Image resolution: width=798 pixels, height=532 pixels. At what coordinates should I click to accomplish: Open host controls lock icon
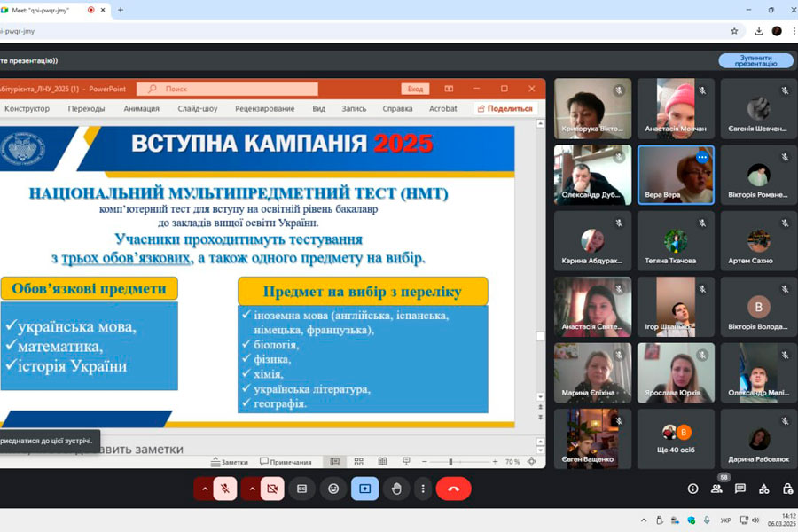tap(787, 489)
